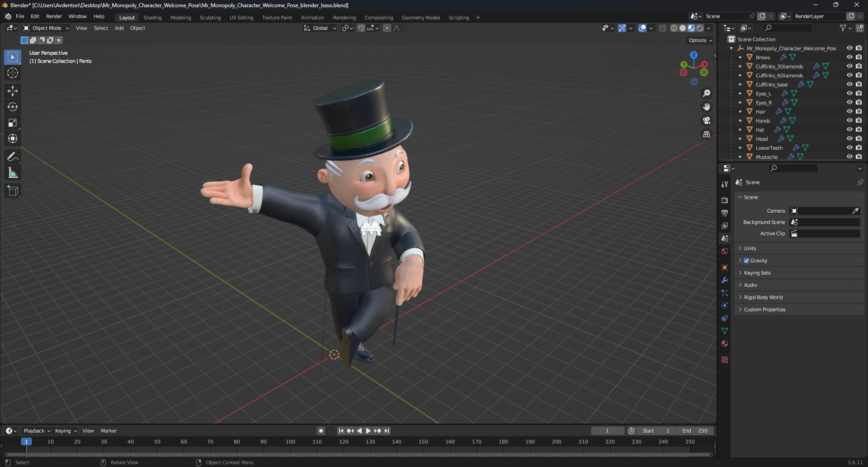This screenshot has height=467, width=868.
Task: Toggle snapping magnet icon
Action: [361, 28]
